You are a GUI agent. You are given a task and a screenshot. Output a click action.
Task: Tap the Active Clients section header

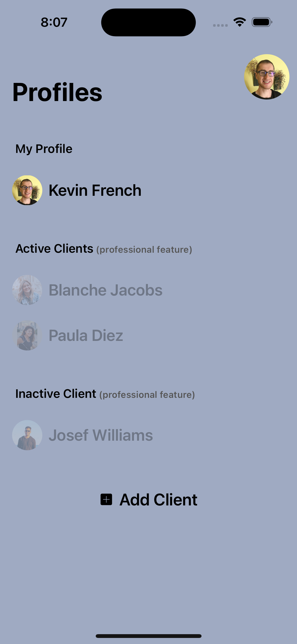54,249
